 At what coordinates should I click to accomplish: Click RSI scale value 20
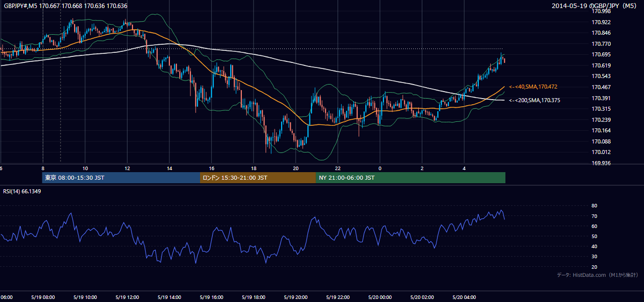pyautogui.click(x=595, y=267)
